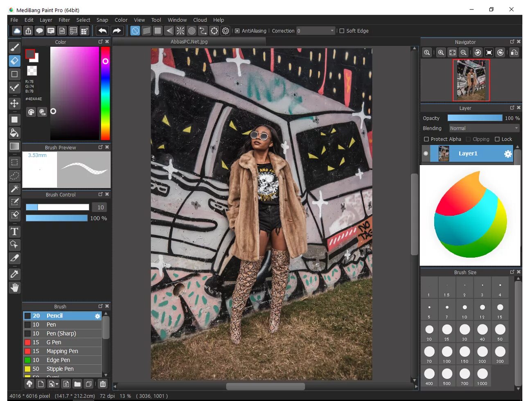Select the Move tool
Viewport: 532px width, 401px height.
[14, 103]
